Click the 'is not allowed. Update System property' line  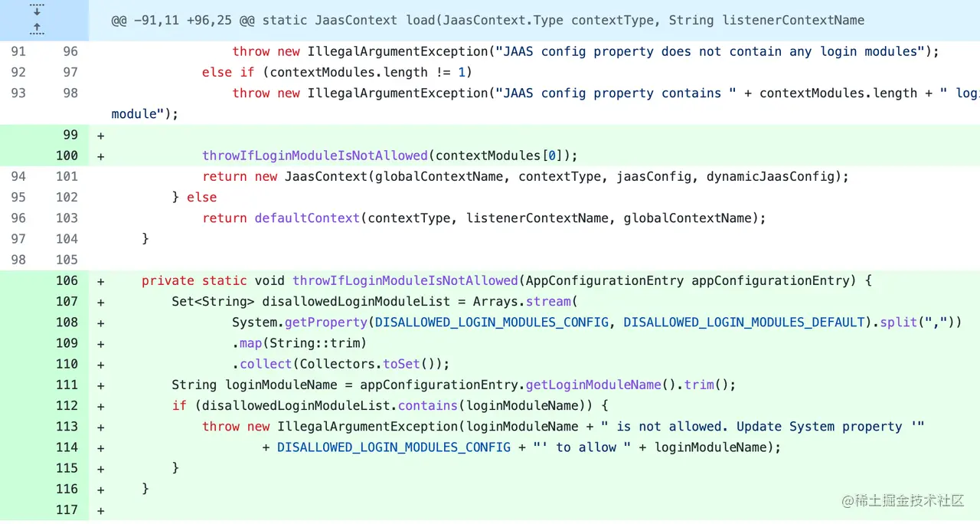pos(563,426)
